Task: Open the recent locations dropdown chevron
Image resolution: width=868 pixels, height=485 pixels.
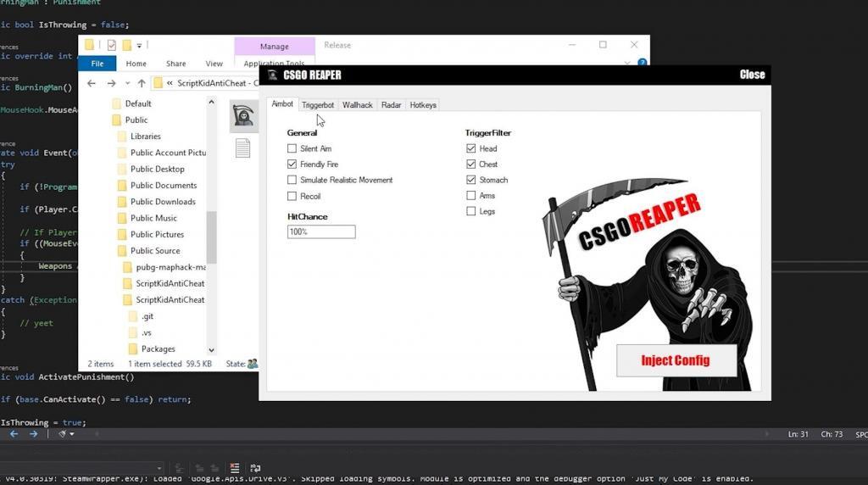Action: (126, 83)
